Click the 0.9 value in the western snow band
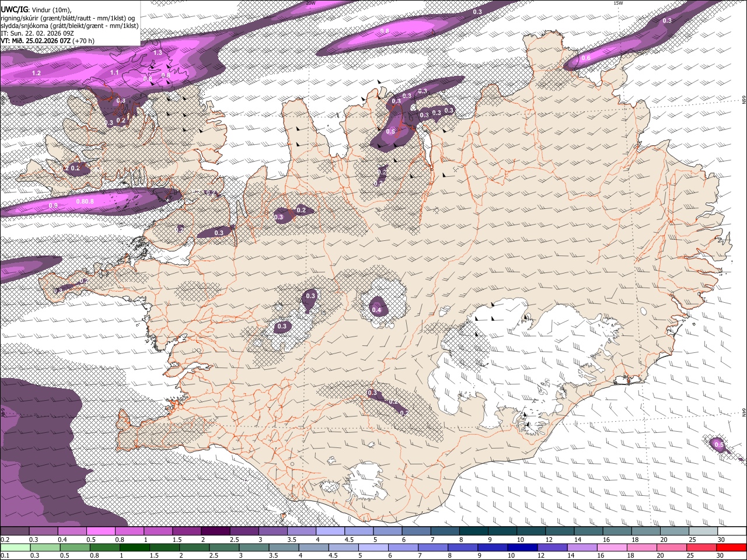Image resolution: width=747 pixels, height=560 pixels. click(x=53, y=205)
